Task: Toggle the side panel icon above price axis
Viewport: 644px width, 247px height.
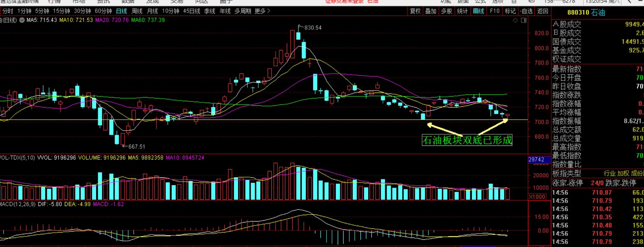Action: tap(524, 20)
